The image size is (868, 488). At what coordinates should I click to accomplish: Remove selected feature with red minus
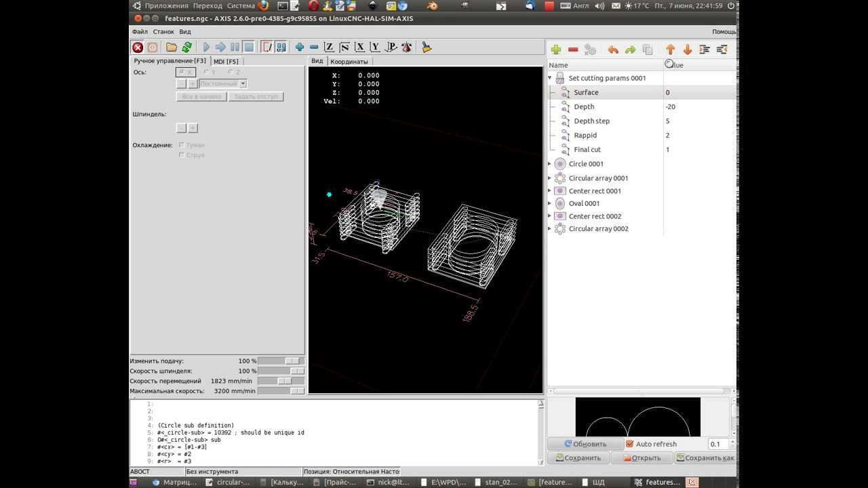(573, 49)
